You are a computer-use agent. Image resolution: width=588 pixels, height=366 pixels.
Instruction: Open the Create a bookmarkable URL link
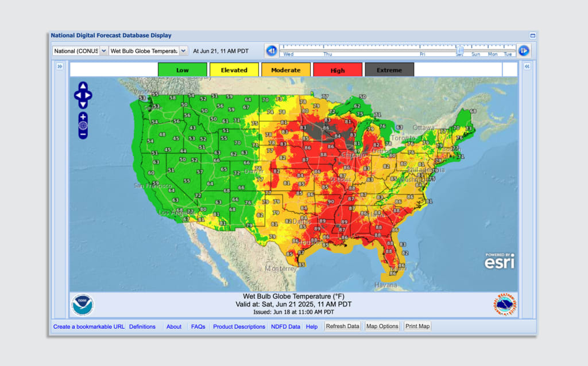89,326
